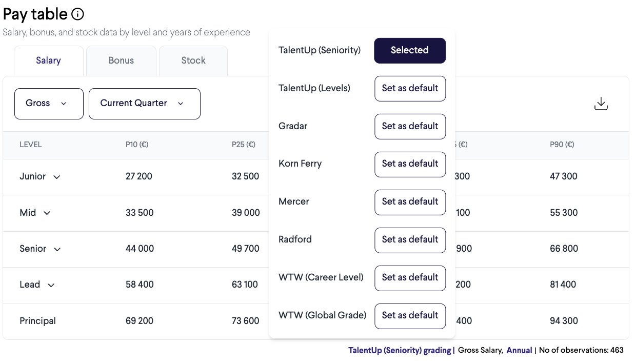
Task: Expand the Senior level row
Action: [57, 249]
